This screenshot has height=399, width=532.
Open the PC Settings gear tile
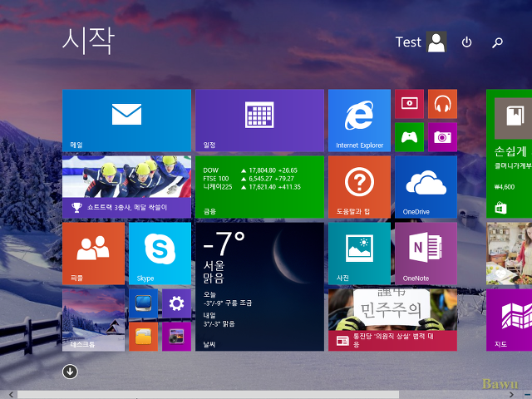176,303
